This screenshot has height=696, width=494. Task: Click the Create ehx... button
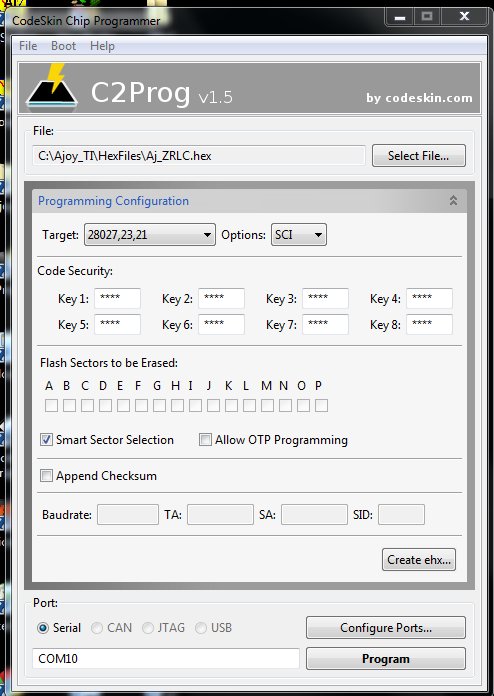(419, 559)
